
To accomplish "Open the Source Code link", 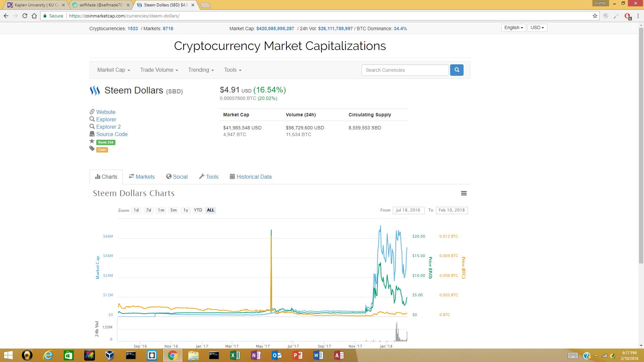I will click(x=112, y=134).
